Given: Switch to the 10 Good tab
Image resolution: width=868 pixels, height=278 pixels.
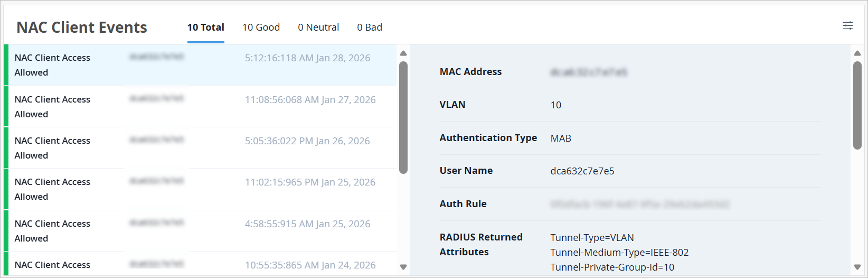Looking at the screenshot, I should [x=261, y=27].
